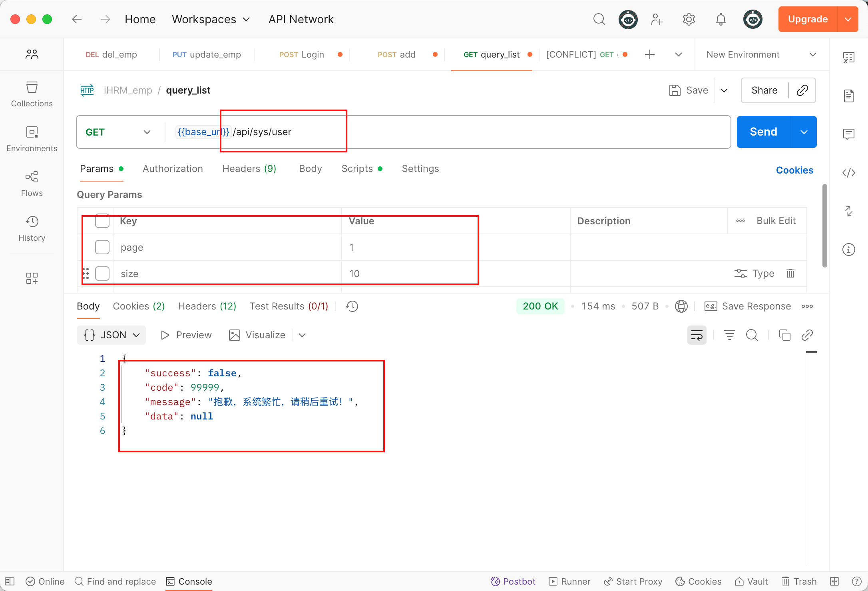This screenshot has width=868, height=591.
Task: Open the Cookies link
Action: point(794,170)
